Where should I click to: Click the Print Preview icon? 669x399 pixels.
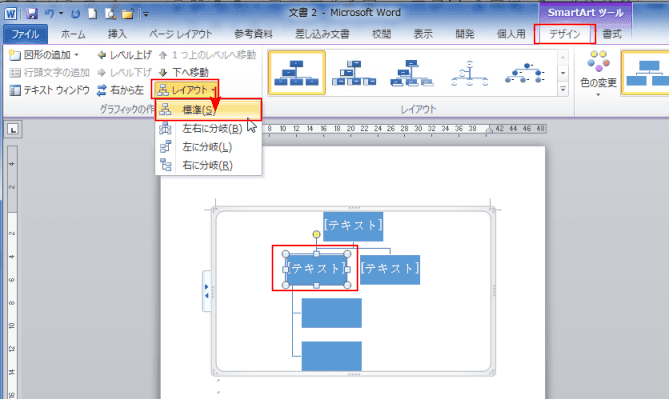(x=110, y=14)
